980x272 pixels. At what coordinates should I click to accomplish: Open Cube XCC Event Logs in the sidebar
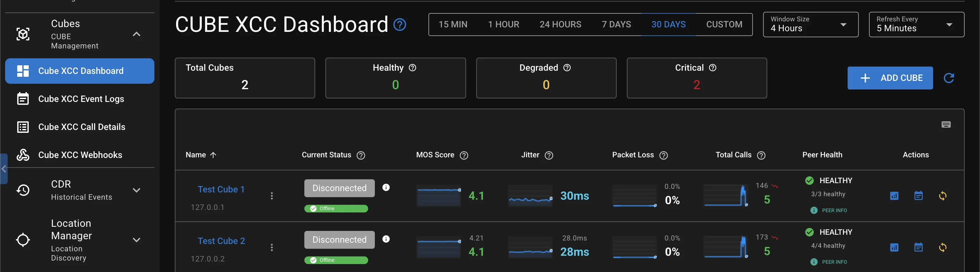point(79,99)
